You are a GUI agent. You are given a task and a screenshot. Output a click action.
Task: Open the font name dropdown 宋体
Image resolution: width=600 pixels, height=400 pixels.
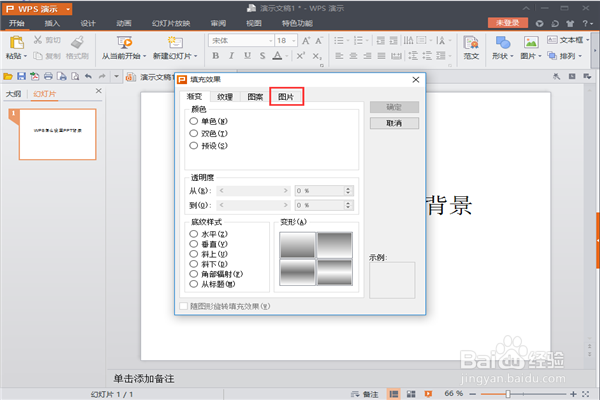271,41
